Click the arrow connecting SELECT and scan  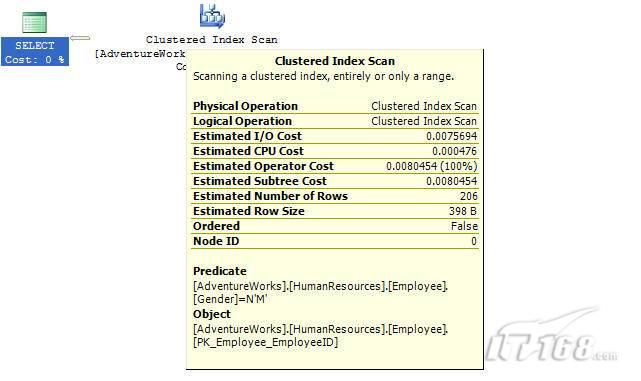[80, 38]
